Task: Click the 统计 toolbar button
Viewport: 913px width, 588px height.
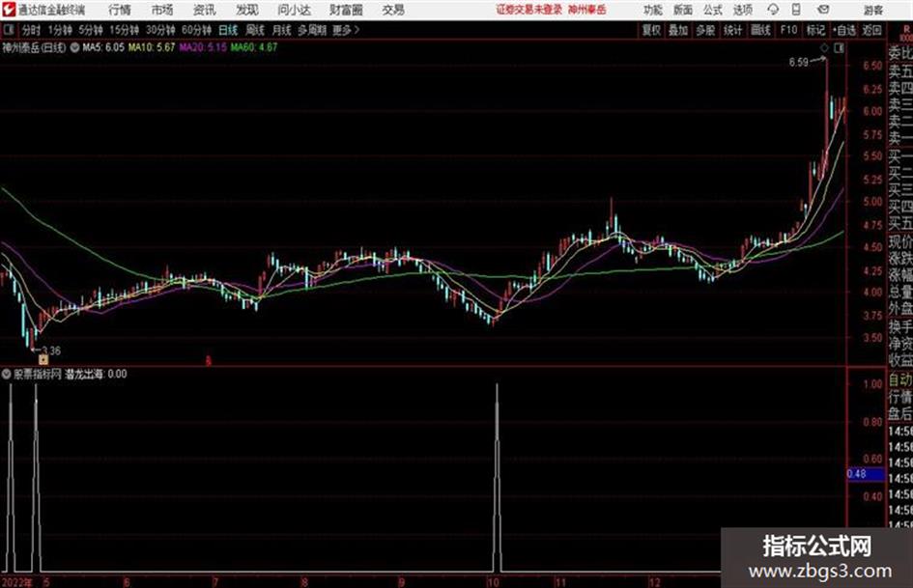Action: click(x=732, y=30)
